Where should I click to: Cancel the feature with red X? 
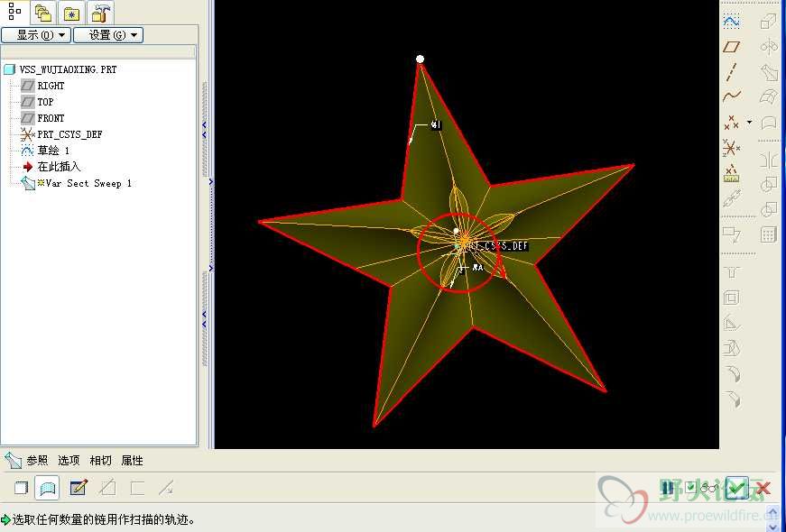pos(763,488)
